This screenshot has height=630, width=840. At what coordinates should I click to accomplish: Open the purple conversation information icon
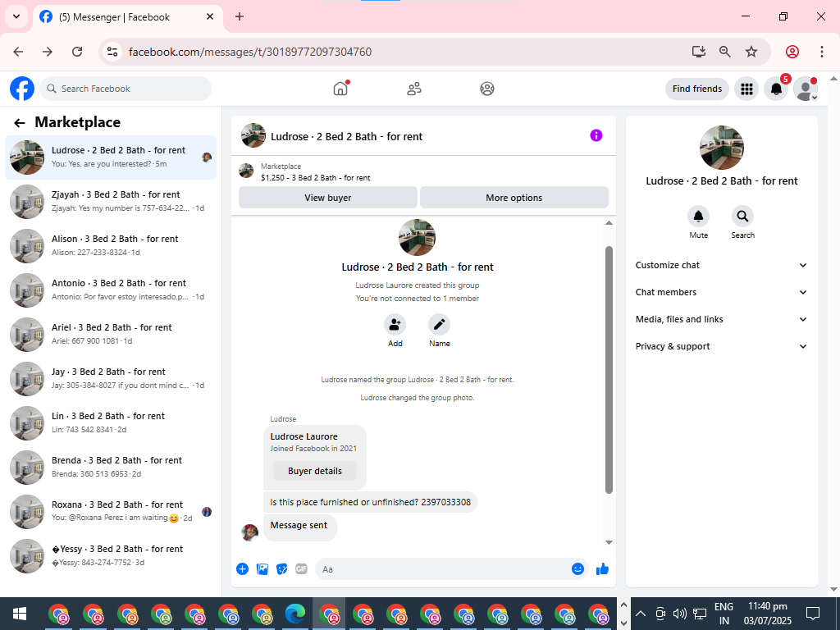point(596,135)
